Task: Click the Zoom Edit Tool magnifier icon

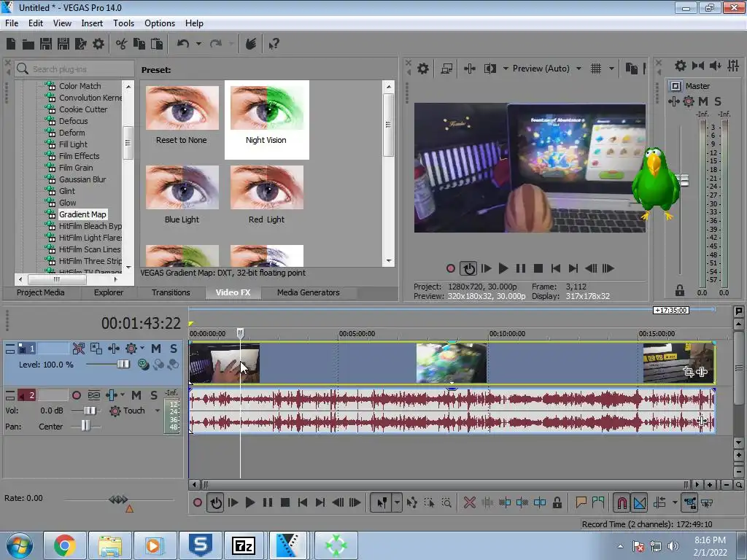Action: click(446, 502)
